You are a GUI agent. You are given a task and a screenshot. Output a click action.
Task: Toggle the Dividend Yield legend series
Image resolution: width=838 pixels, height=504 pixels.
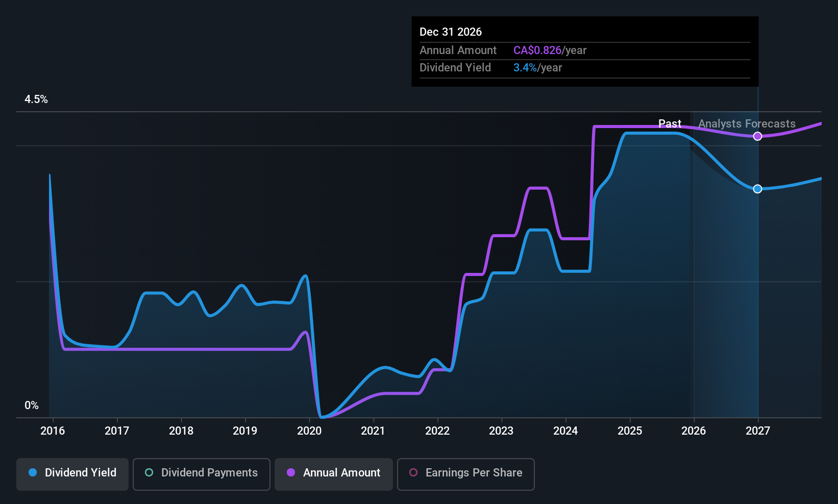[x=72, y=473]
